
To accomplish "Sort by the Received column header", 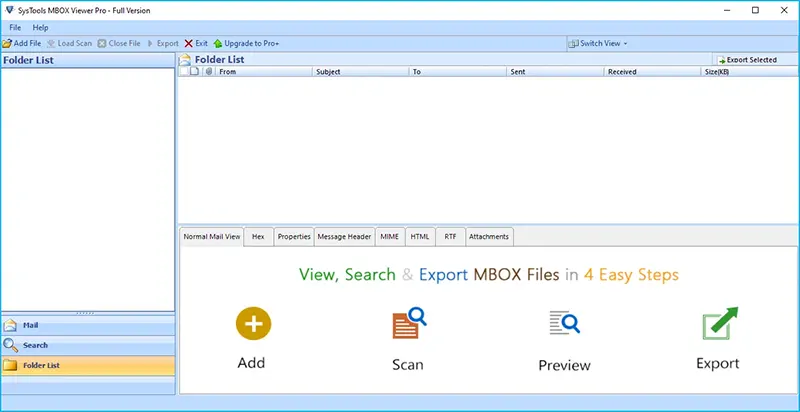I will click(x=652, y=72).
